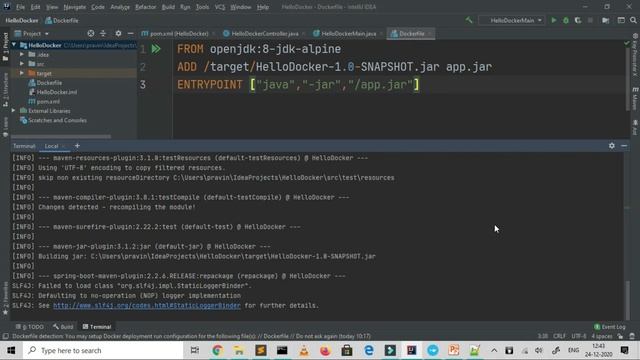Click the line 2 ADD instruction text
640x360 pixels.
[334, 67]
